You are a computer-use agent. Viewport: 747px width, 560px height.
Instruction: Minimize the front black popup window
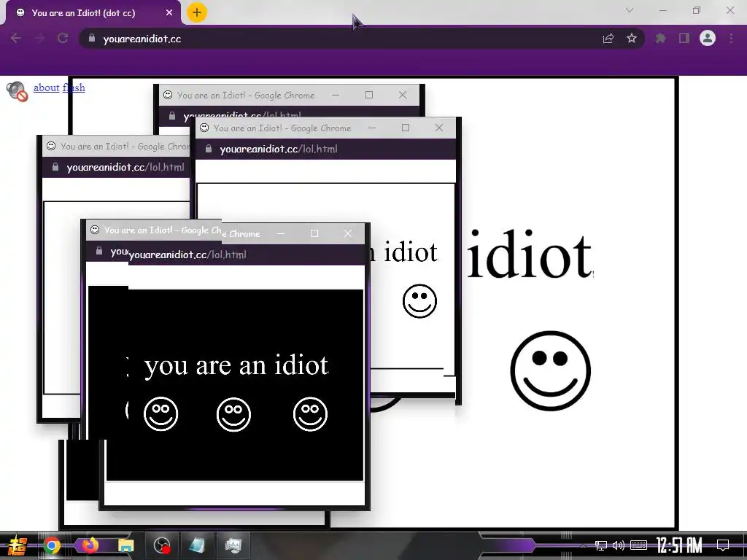point(281,233)
